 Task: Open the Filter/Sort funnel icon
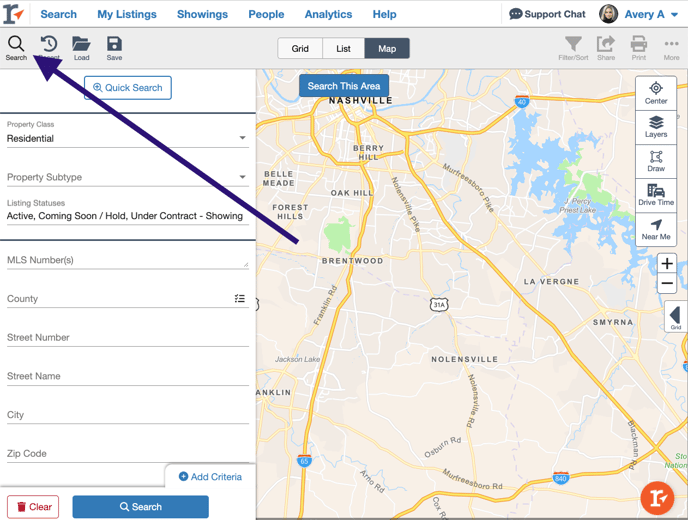coord(573,47)
